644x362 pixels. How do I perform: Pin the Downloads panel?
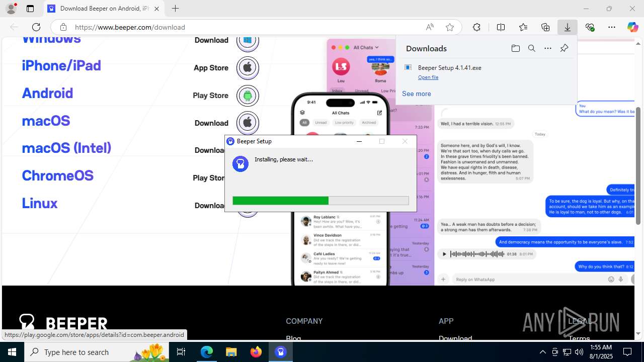click(564, 48)
